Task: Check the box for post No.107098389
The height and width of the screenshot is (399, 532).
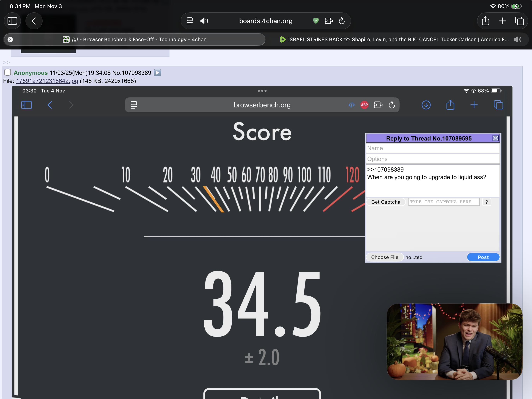Action: coord(8,72)
